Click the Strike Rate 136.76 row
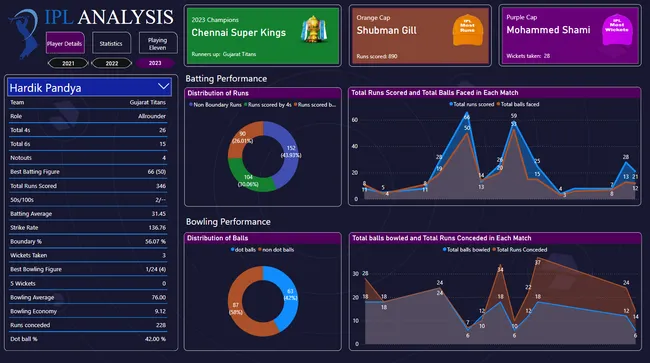Screen dimensions: 650x363 click(x=88, y=227)
